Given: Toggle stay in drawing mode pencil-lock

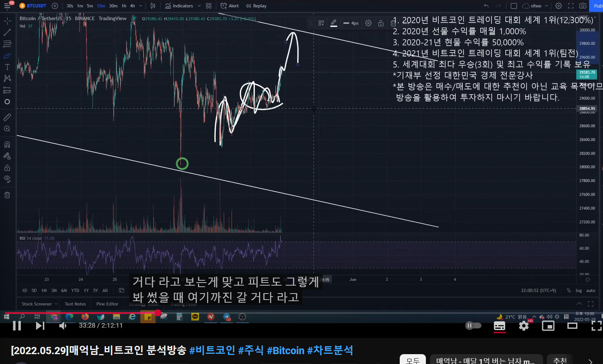Looking at the screenshot, I should coord(7,156).
